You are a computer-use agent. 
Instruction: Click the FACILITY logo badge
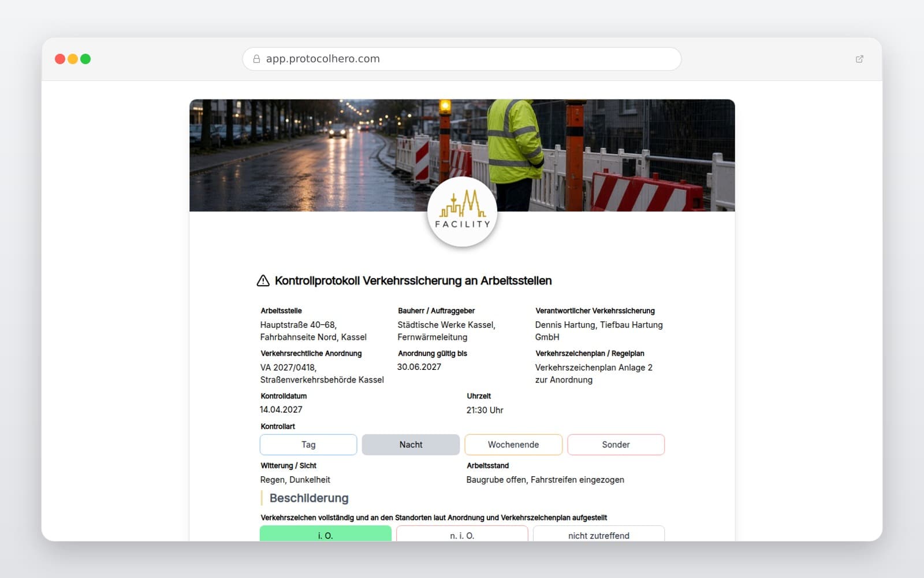[x=462, y=212]
